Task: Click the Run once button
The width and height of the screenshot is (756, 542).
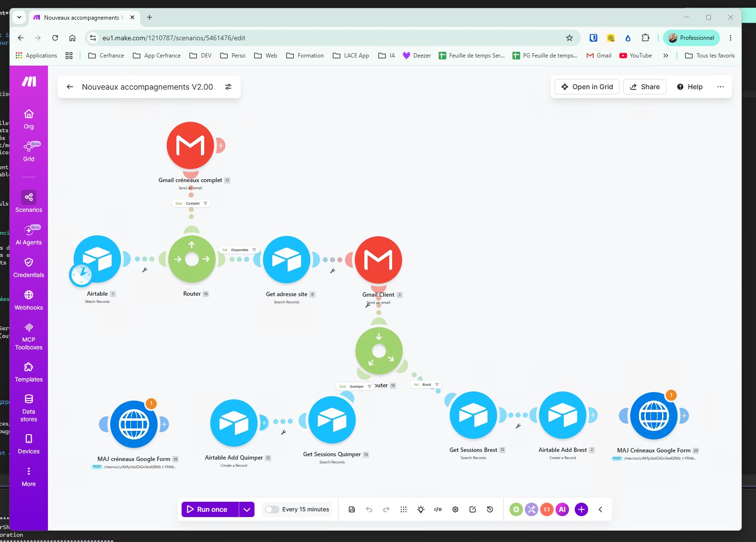Action: click(210, 509)
